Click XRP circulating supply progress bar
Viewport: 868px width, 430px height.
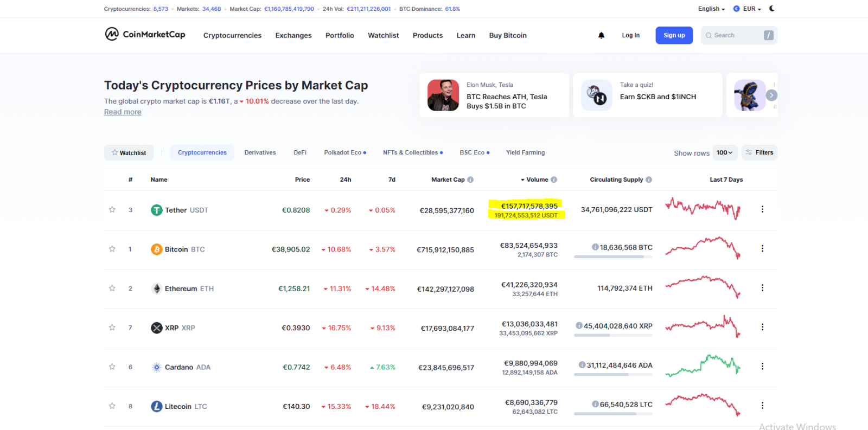[613, 335]
